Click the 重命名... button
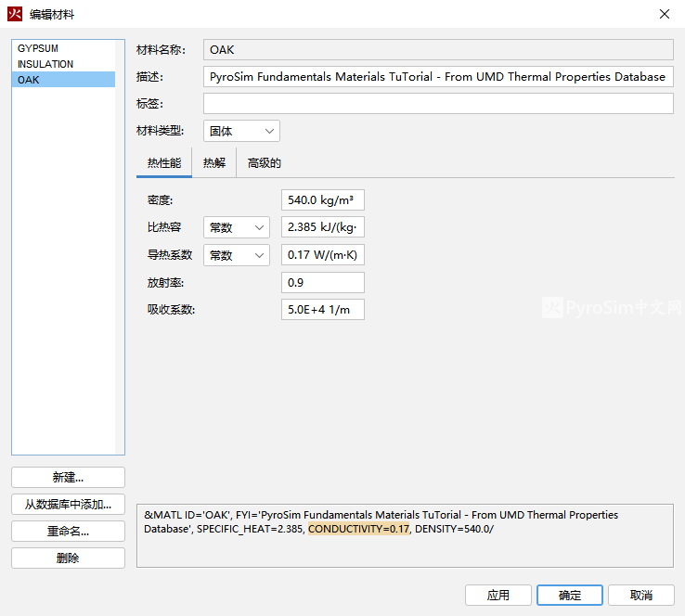The height and width of the screenshot is (616, 685). click(68, 532)
